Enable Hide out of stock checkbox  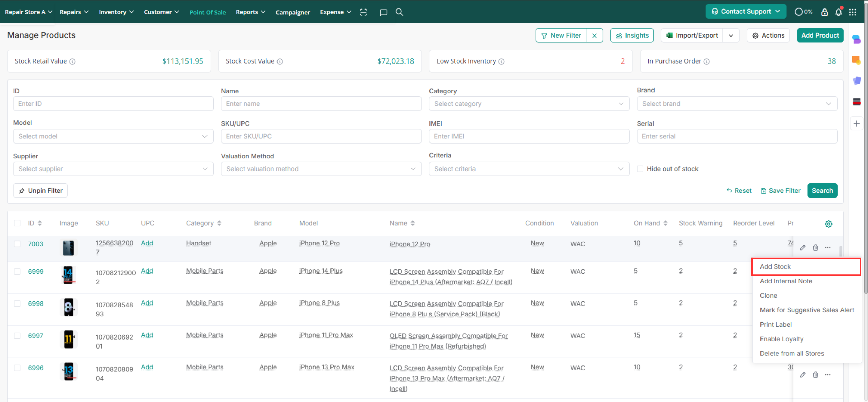tap(640, 169)
